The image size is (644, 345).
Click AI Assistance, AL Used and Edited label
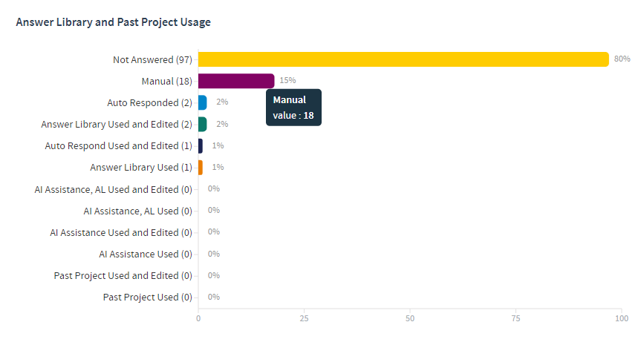click(x=113, y=189)
